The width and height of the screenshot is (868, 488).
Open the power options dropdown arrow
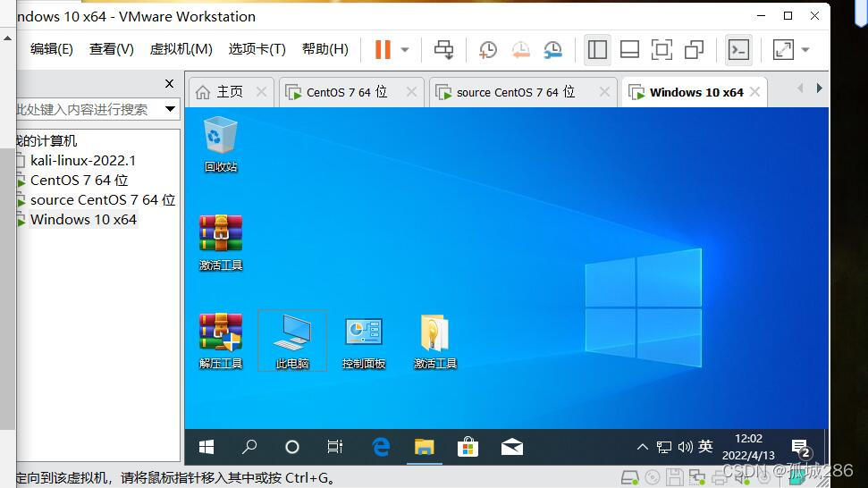coord(405,50)
